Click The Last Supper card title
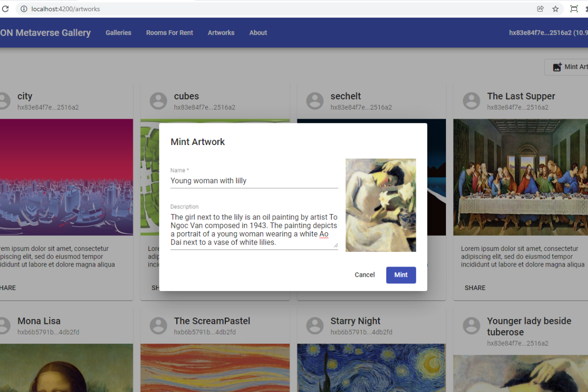The image size is (588, 392). [521, 97]
